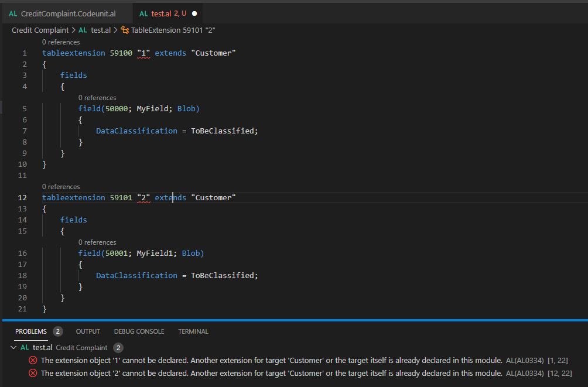Screen dimensions: 588x387
Task: Switch to the TERMINAL panel tab
Action: (x=193, y=331)
